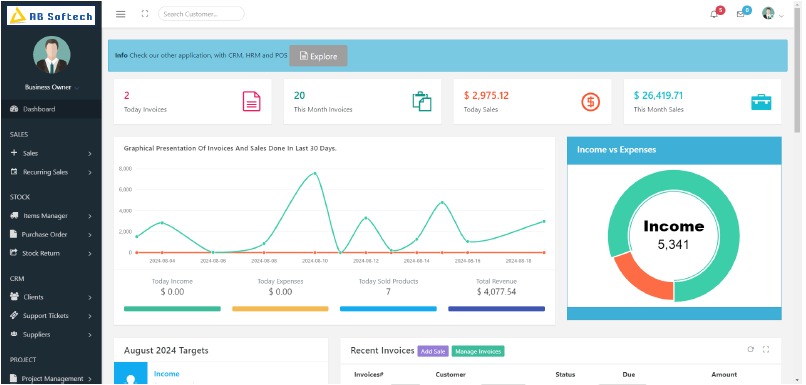Click the Customer column header
The height and width of the screenshot is (385, 806).
coord(450,375)
